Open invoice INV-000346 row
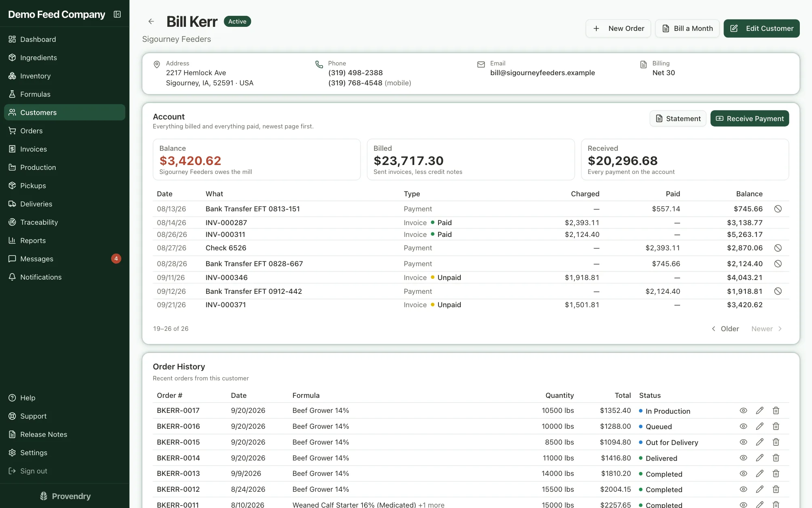This screenshot has height=508, width=812. (x=471, y=278)
